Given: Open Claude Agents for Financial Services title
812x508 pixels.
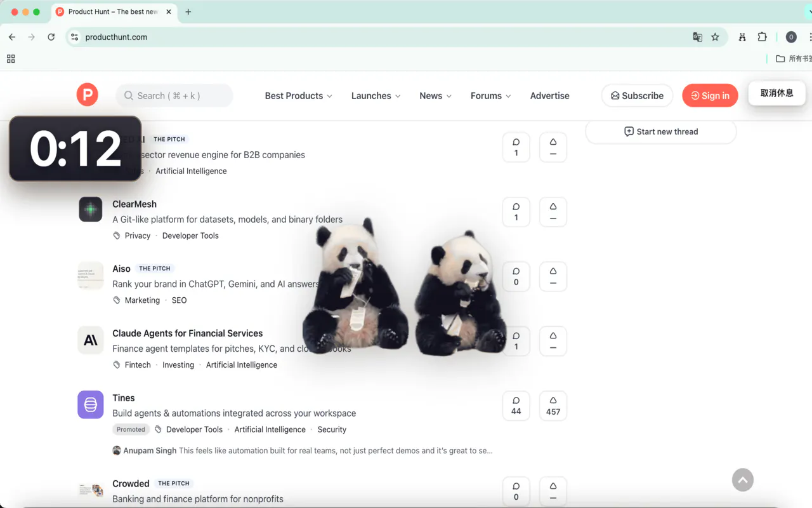Looking at the screenshot, I should (x=188, y=333).
